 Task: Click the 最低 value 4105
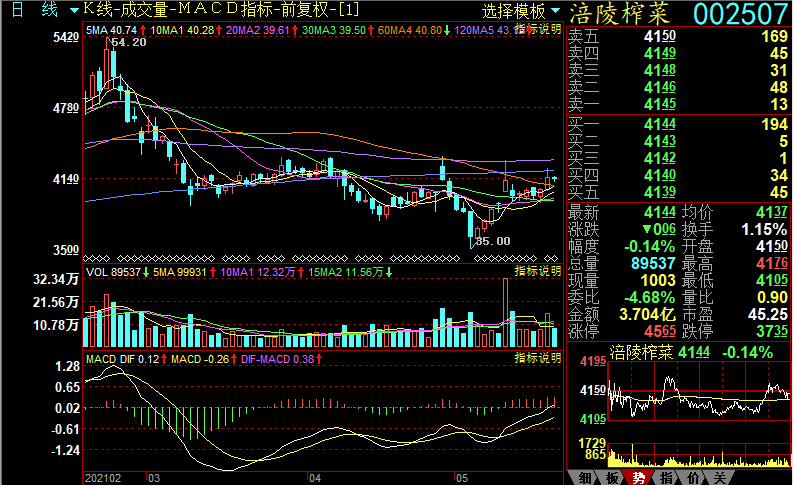coord(772,281)
